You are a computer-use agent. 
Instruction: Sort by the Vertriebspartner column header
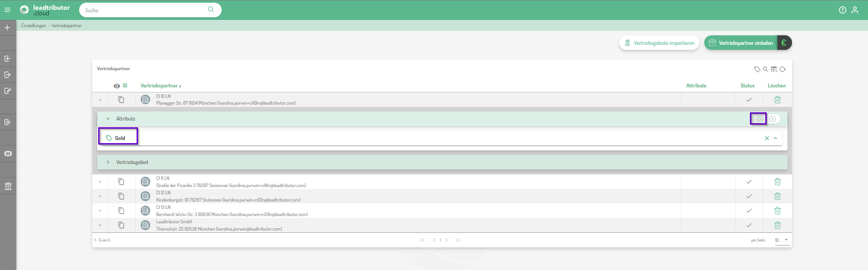pos(159,86)
